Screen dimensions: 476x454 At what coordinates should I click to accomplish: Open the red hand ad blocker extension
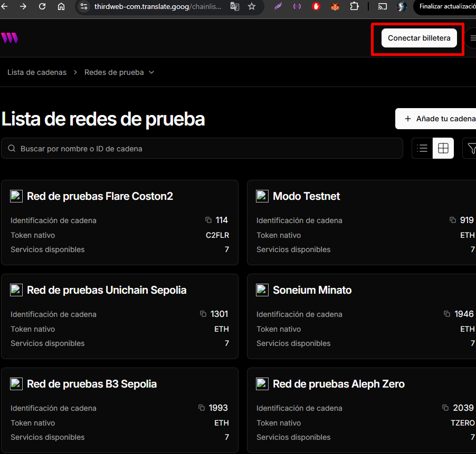(316, 6)
